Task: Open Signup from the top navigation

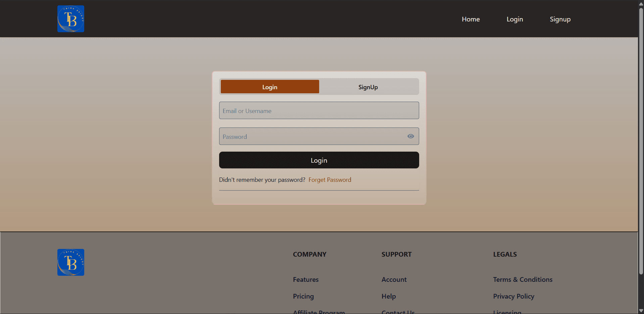Action: pyautogui.click(x=560, y=19)
